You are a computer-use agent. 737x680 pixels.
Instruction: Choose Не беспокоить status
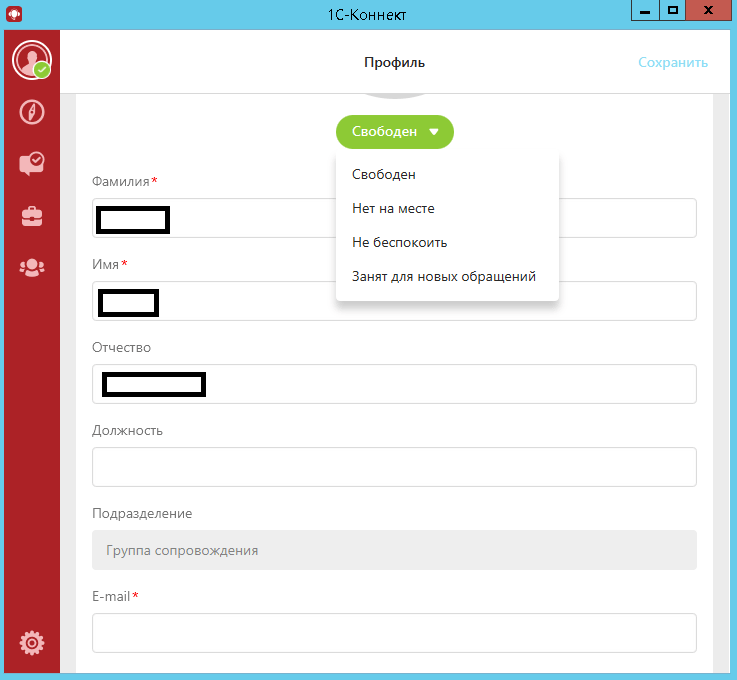coord(400,242)
